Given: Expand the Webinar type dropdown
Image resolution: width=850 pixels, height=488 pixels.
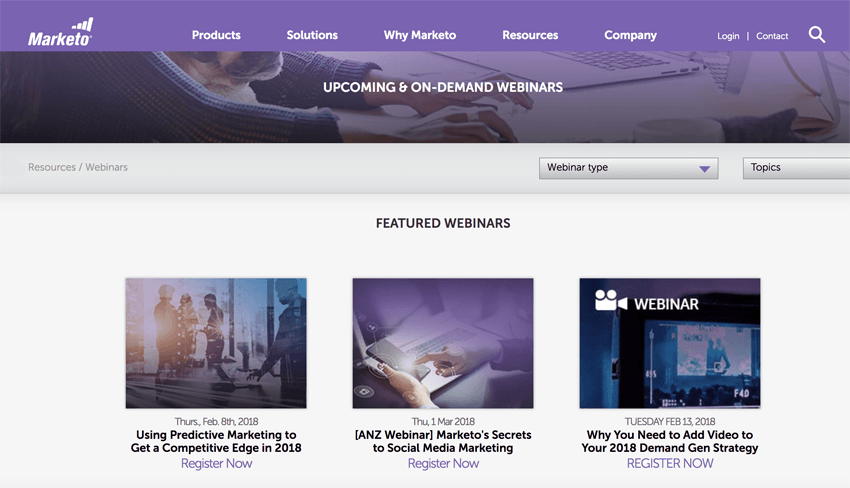Looking at the screenshot, I should [629, 168].
